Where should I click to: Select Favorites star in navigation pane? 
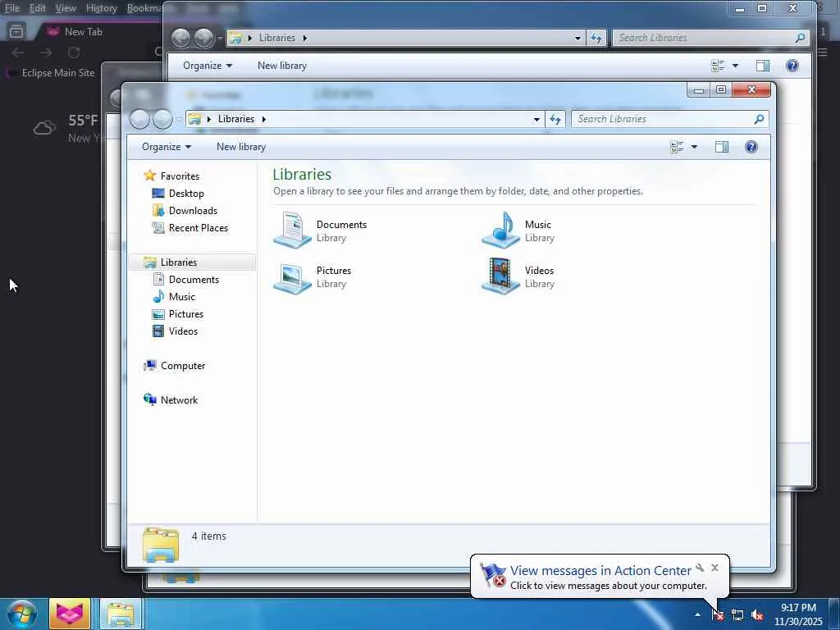pyautogui.click(x=149, y=176)
